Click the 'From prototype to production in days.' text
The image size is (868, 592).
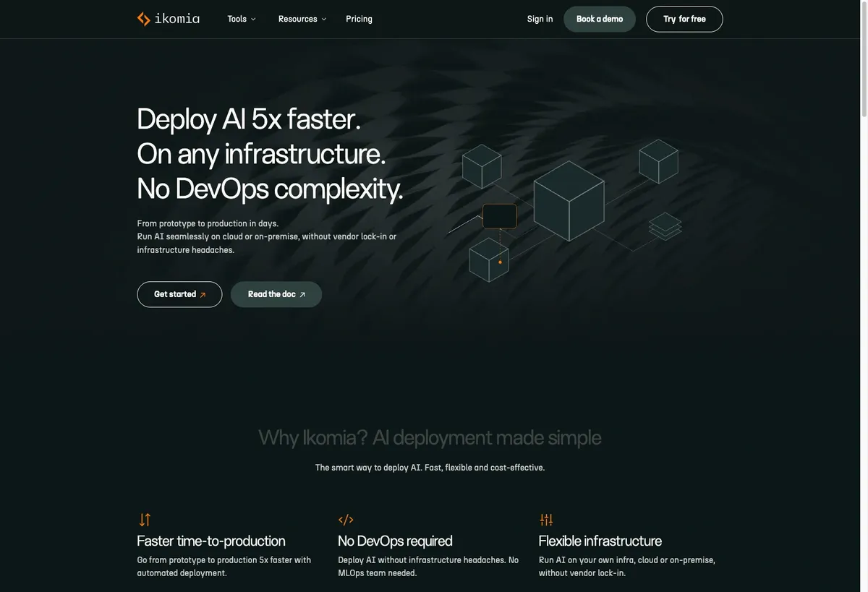click(x=208, y=223)
